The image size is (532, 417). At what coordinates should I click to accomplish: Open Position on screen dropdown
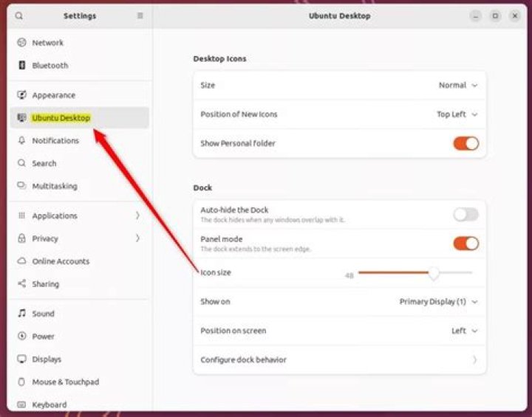click(x=465, y=331)
